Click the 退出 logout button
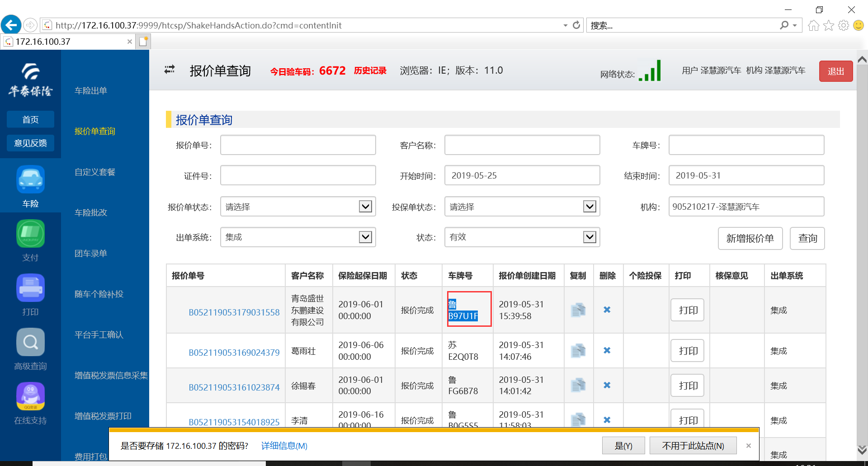The height and width of the screenshot is (466, 868). tap(835, 71)
